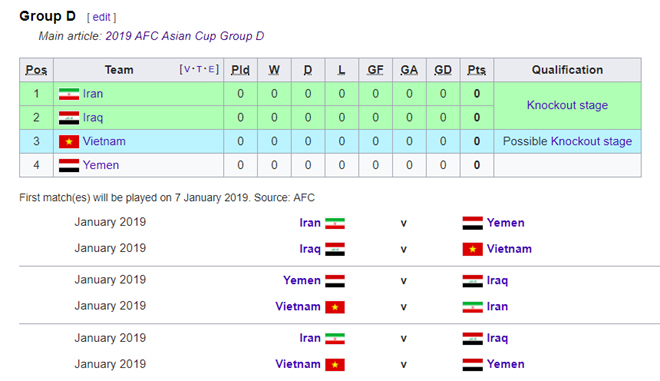Image resolution: width=660 pixels, height=381 pixels.
Task: Open the edit link beside Group D heading
Action: coord(101,17)
